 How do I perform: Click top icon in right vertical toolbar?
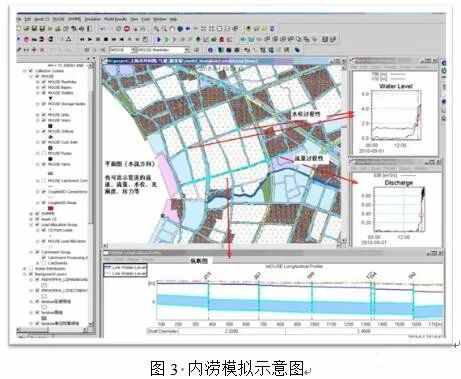click(x=444, y=63)
